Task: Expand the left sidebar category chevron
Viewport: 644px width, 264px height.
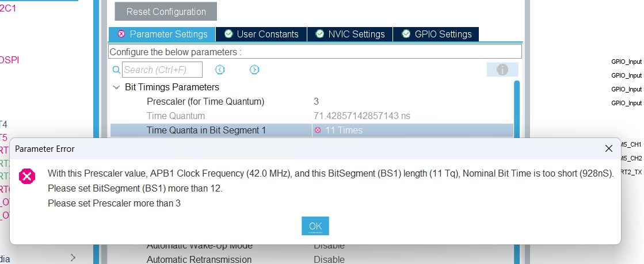Action: (73, 258)
